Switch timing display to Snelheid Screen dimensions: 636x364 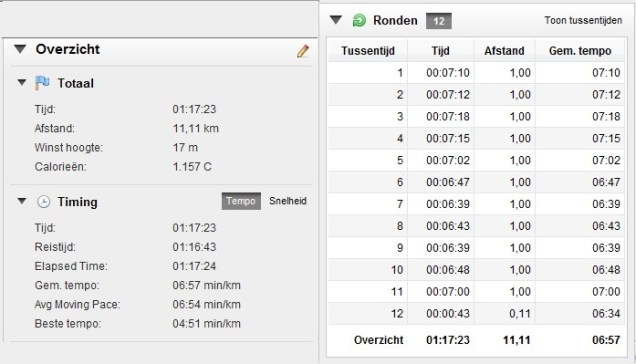tap(288, 201)
